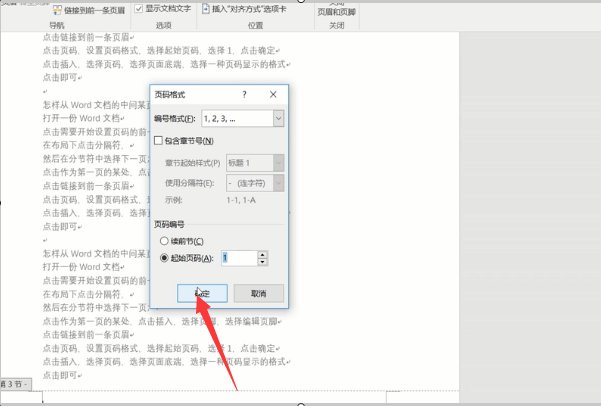Cancel the 页码格式 dialog with 取消
The image size is (601, 406).
pyautogui.click(x=259, y=293)
